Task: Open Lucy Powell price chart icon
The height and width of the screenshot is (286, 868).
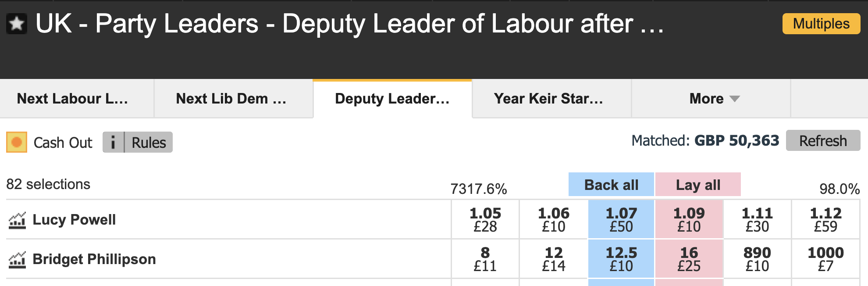Action: (17, 220)
